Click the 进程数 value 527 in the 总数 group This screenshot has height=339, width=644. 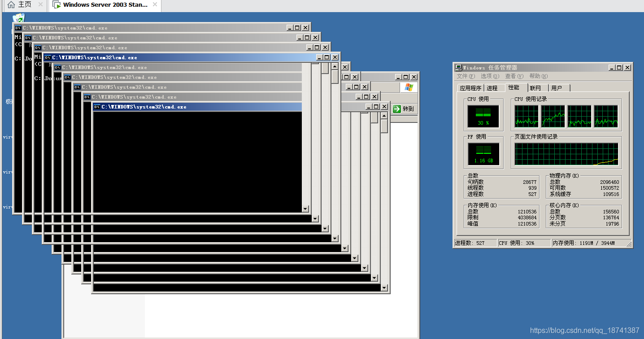532,194
